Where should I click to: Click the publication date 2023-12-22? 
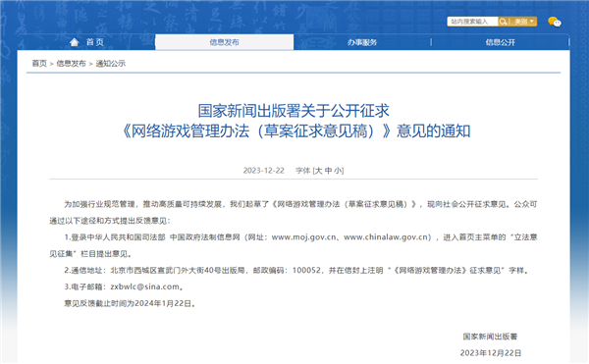point(264,171)
